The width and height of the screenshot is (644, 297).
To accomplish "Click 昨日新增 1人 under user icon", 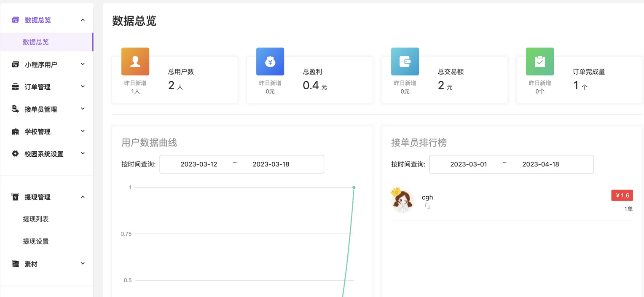I will [x=135, y=87].
